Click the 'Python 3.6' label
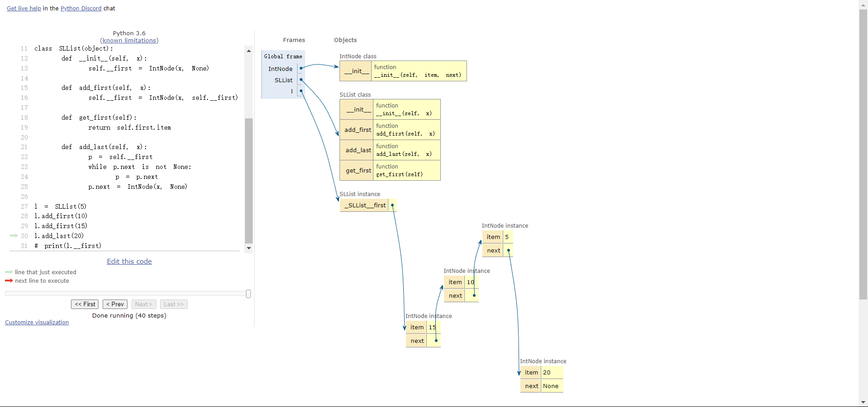This screenshot has height=407, width=868. [129, 33]
